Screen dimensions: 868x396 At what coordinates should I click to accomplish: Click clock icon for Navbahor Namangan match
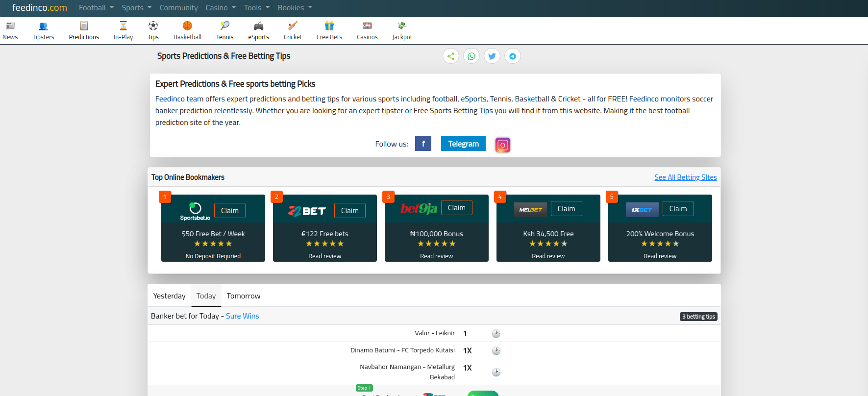click(x=496, y=372)
